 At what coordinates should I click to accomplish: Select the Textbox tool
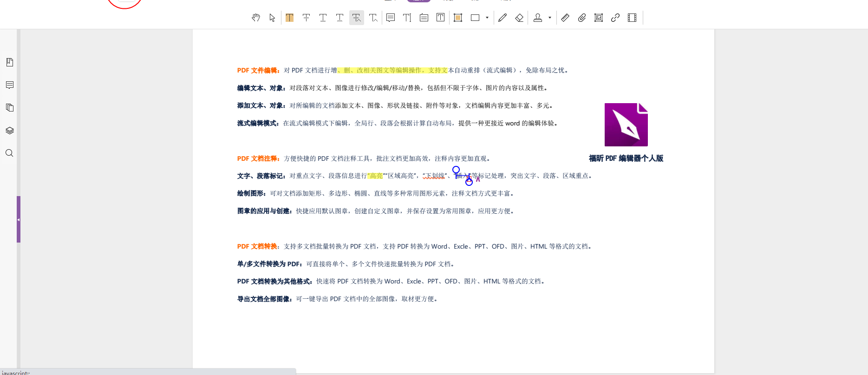(441, 18)
